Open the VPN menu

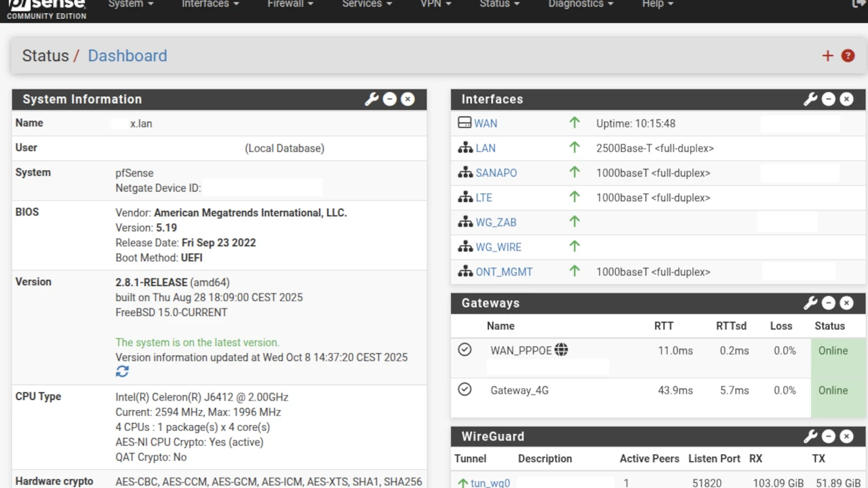point(435,5)
